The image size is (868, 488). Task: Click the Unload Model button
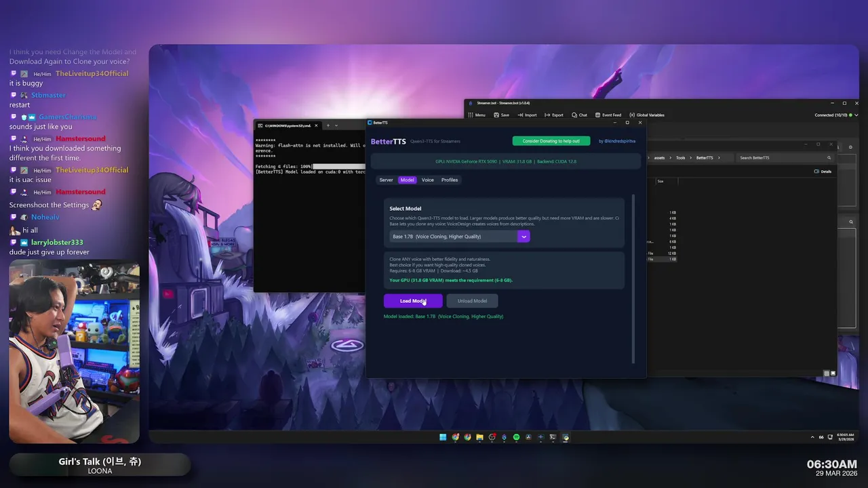pyautogui.click(x=472, y=301)
